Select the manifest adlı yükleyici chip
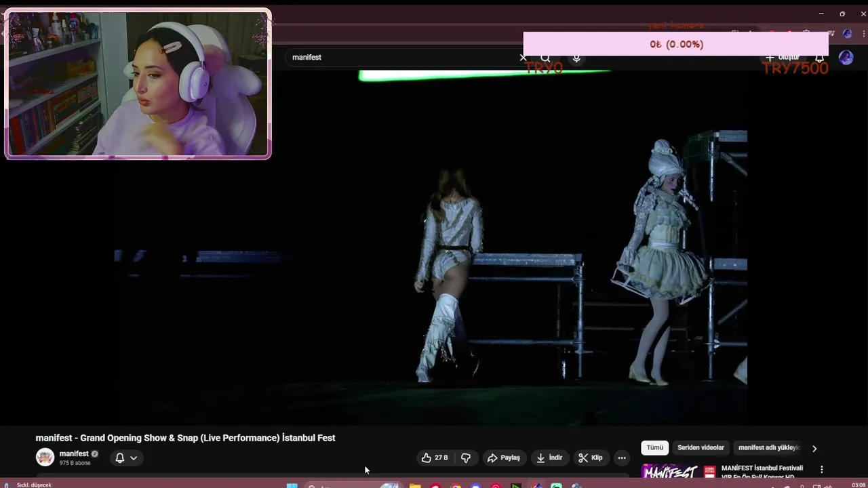Viewport: 868px width, 488px height. pos(769,447)
